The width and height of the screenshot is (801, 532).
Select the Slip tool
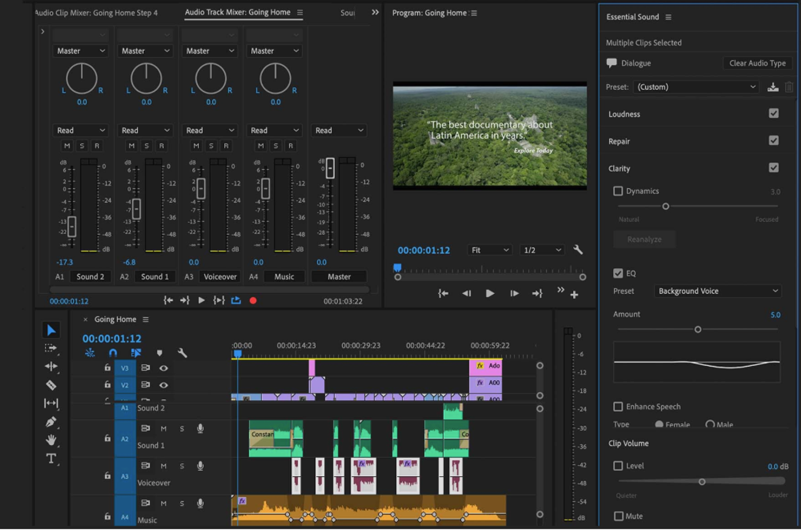point(51,403)
